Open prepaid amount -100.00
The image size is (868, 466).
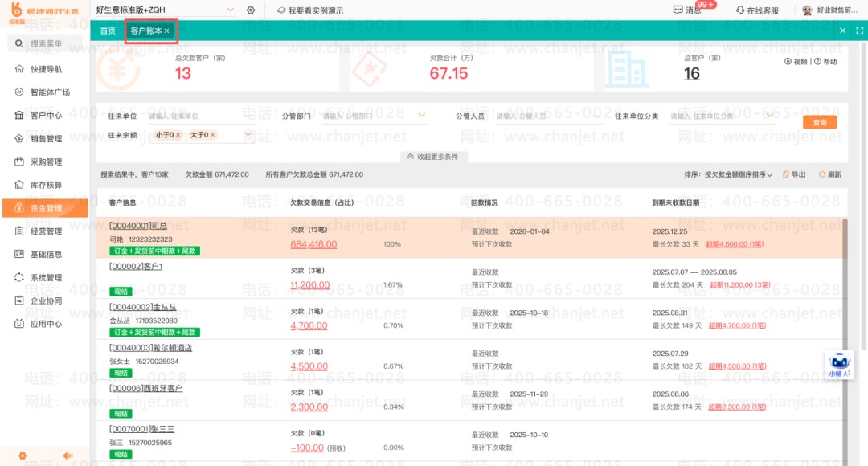(x=307, y=448)
